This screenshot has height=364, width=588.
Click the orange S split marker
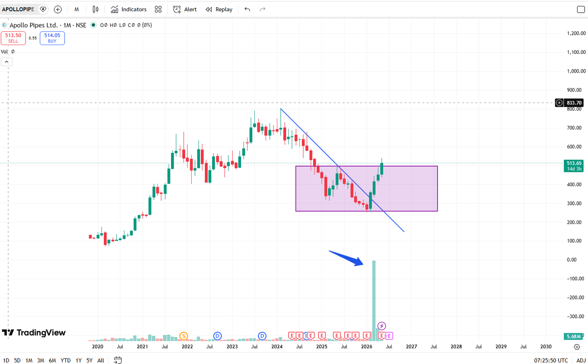click(x=184, y=336)
